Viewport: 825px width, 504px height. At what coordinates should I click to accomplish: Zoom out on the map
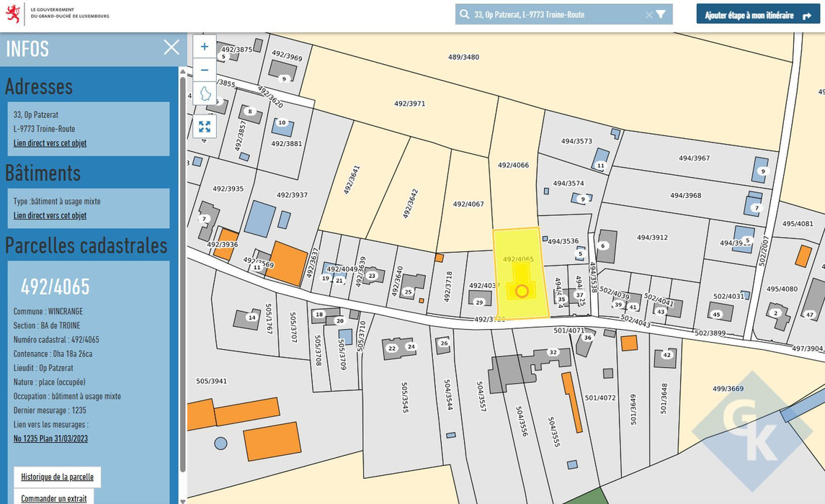pyautogui.click(x=205, y=70)
